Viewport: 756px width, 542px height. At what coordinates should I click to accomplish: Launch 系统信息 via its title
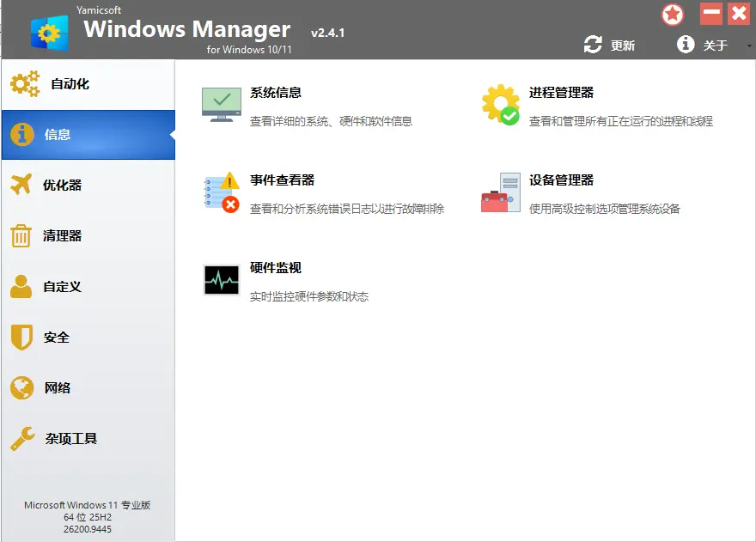tap(275, 92)
